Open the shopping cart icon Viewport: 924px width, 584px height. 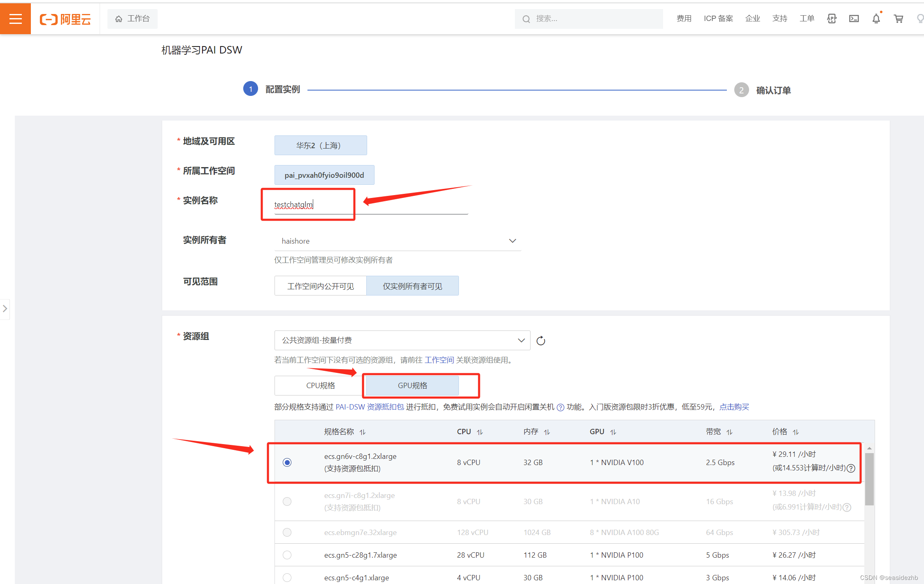pyautogui.click(x=898, y=19)
